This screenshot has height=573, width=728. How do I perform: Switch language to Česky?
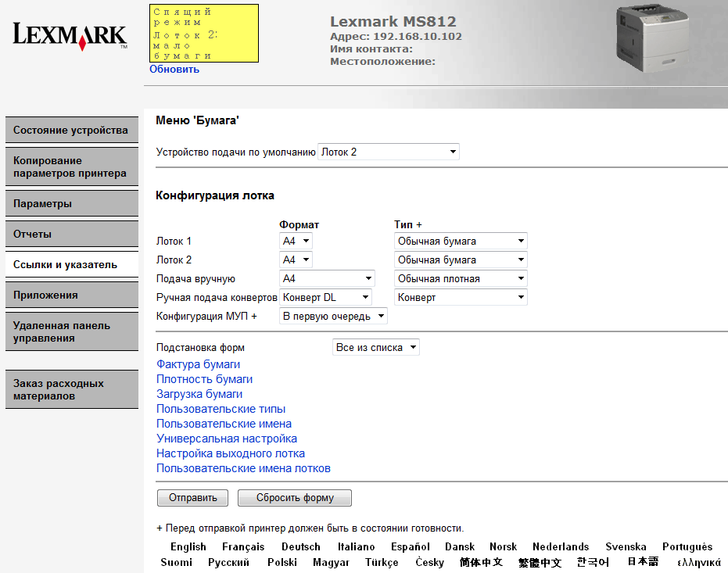point(429,562)
